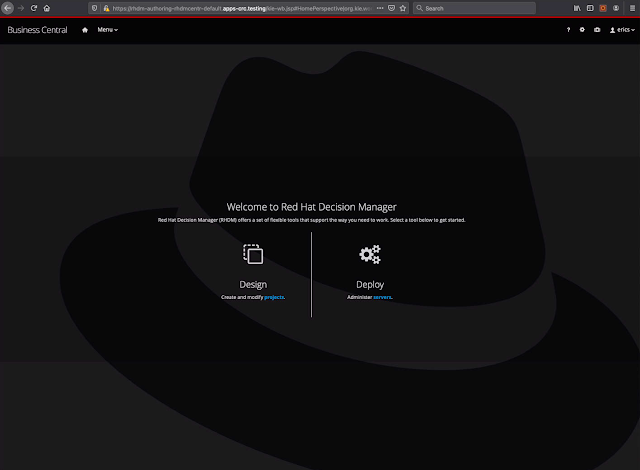This screenshot has width=640, height=470.
Task: Click the Deploy gears icon
Action: [x=370, y=254]
